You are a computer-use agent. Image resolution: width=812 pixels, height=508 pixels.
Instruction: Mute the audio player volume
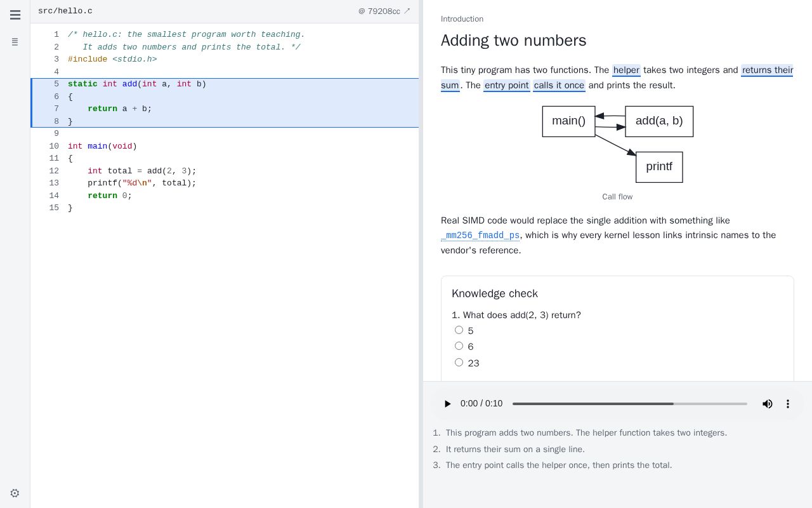point(768,404)
